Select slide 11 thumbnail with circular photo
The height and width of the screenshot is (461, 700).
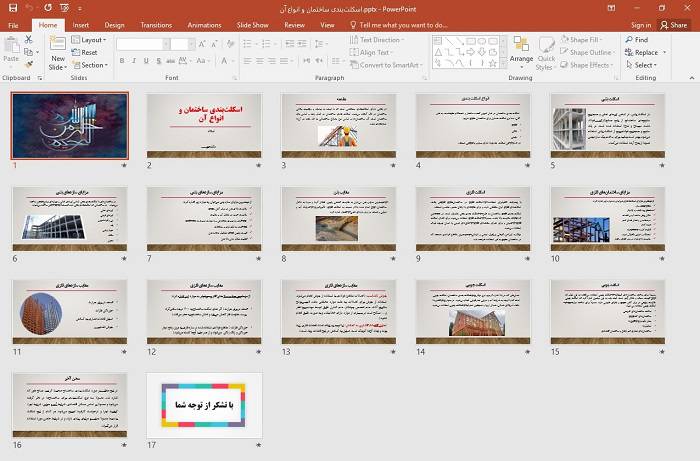[70, 312]
